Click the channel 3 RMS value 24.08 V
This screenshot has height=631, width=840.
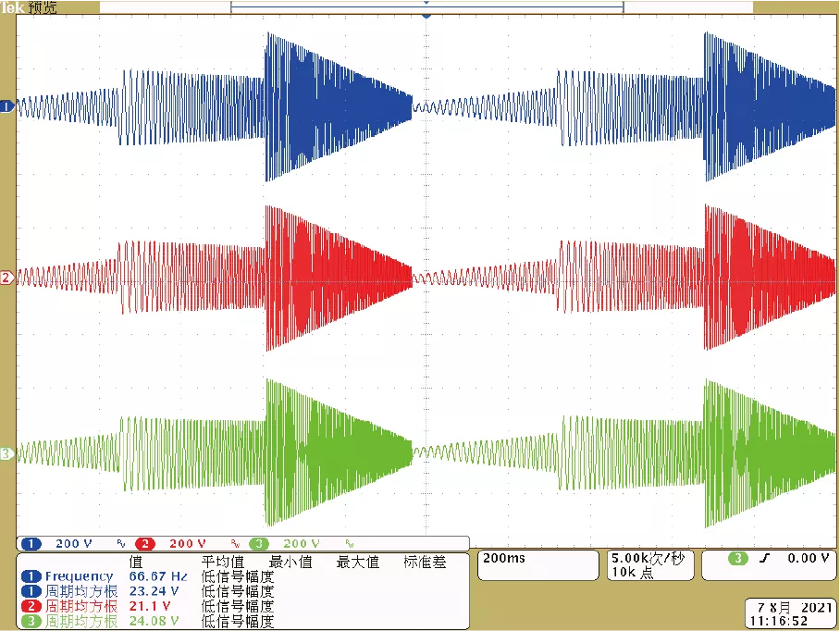point(154,622)
